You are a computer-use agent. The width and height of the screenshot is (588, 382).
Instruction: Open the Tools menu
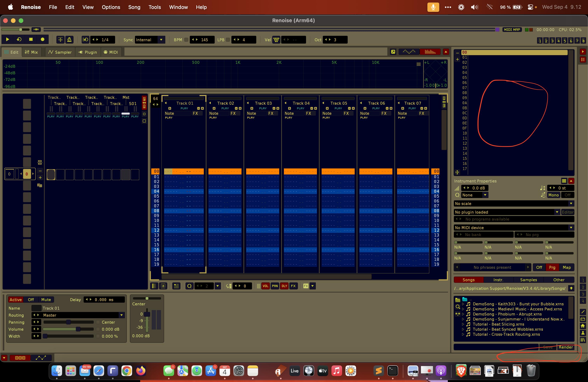(154, 7)
